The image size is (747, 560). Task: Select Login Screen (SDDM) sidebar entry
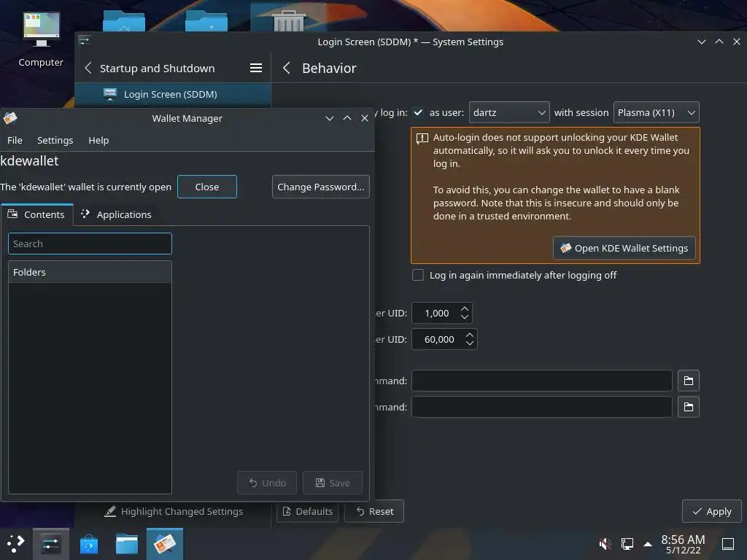tap(173, 94)
